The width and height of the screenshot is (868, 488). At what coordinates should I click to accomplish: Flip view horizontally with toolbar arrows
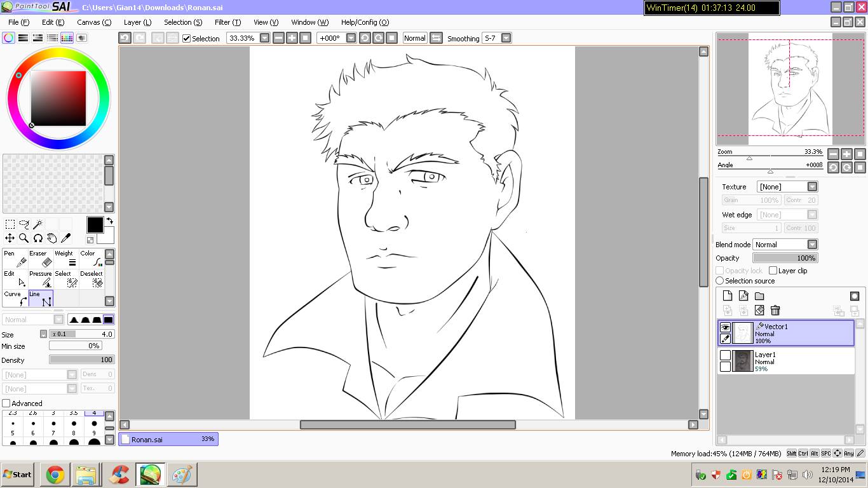pyautogui.click(x=436, y=38)
